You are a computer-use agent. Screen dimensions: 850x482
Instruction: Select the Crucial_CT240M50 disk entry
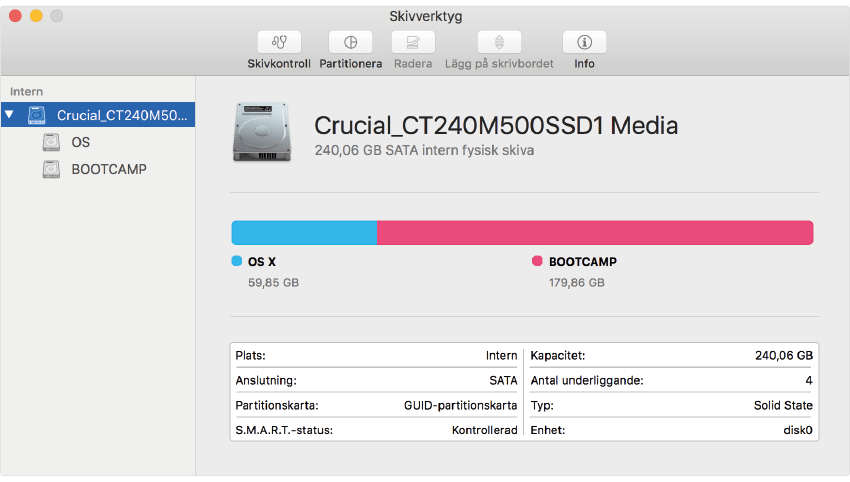click(x=121, y=115)
